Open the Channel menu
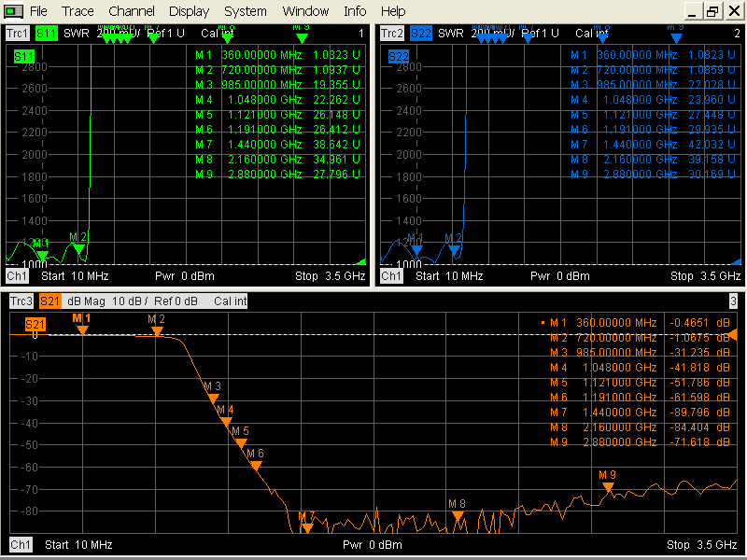This screenshot has width=747, height=560. click(x=131, y=11)
